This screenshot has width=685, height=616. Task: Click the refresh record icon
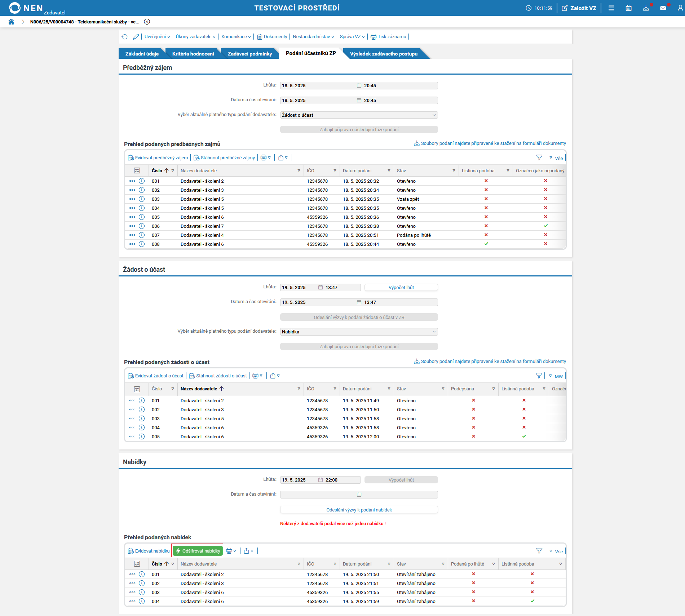125,37
